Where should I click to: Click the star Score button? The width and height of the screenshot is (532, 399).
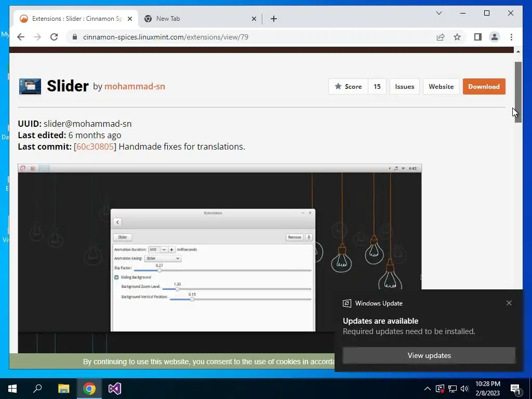click(x=348, y=87)
